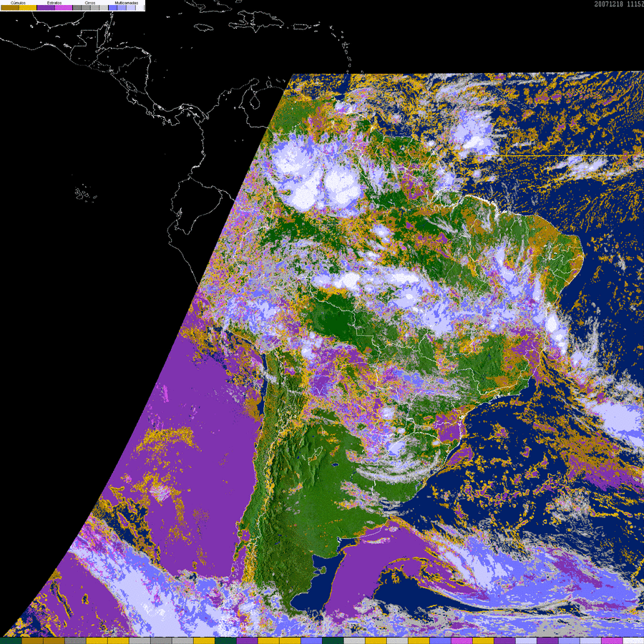644x644 pixels.
Task: Select the lightest gray Cirros swatch
Action: coord(104,7)
